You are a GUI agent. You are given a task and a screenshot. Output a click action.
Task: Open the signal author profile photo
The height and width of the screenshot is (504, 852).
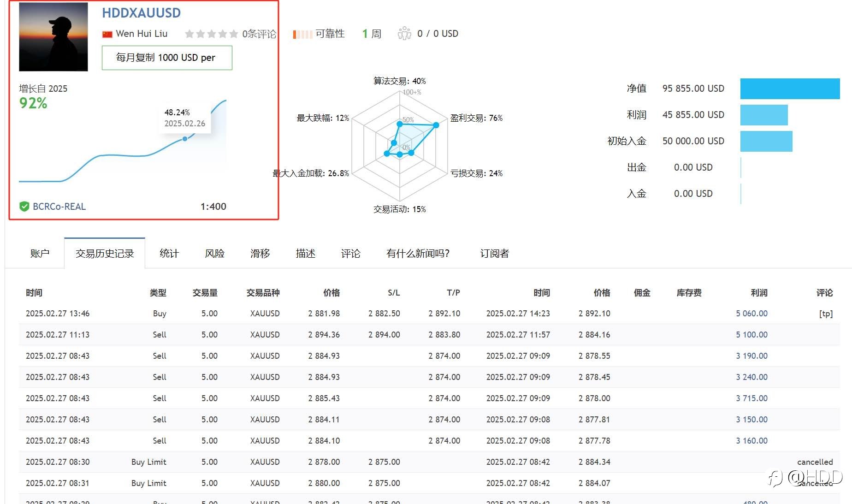pyautogui.click(x=53, y=37)
